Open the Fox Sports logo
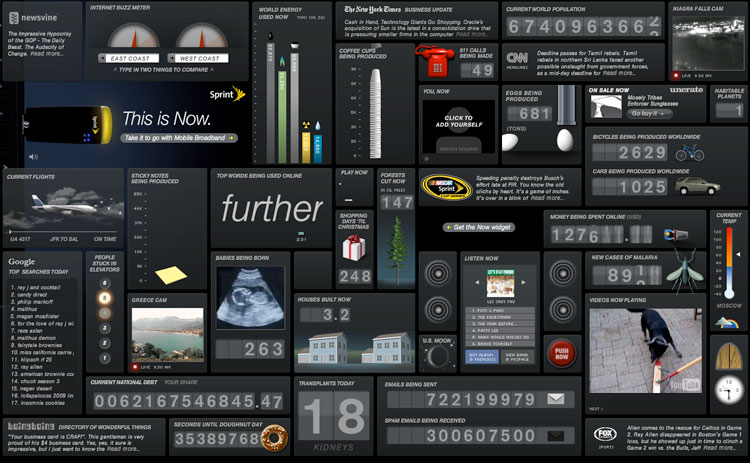 click(x=605, y=435)
